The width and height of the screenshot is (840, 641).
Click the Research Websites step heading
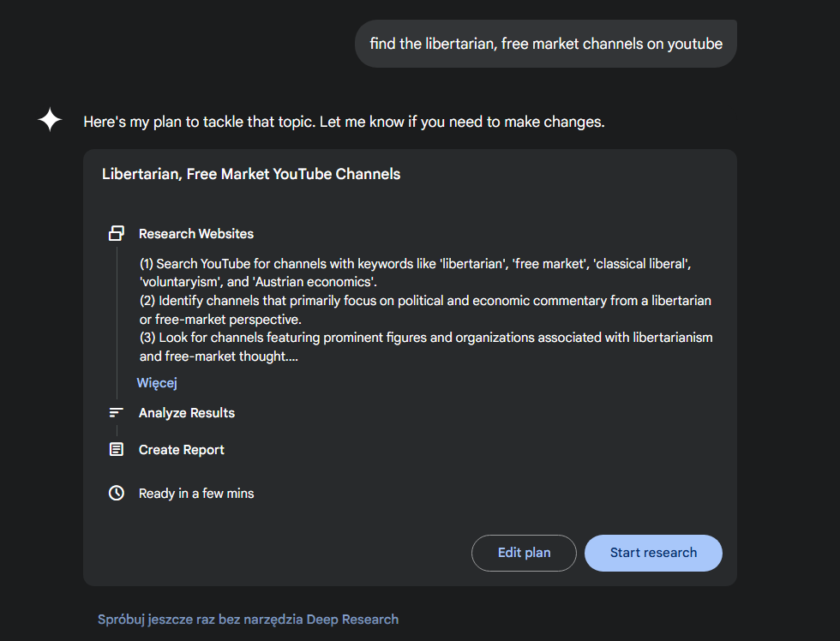[196, 234]
